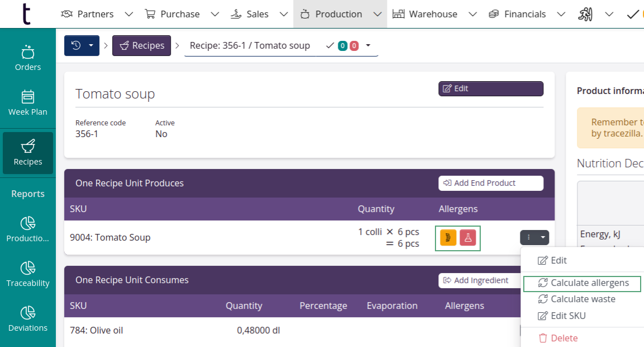
Task: Go to Recipes breadcrumb
Action: (x=141, y=45)
